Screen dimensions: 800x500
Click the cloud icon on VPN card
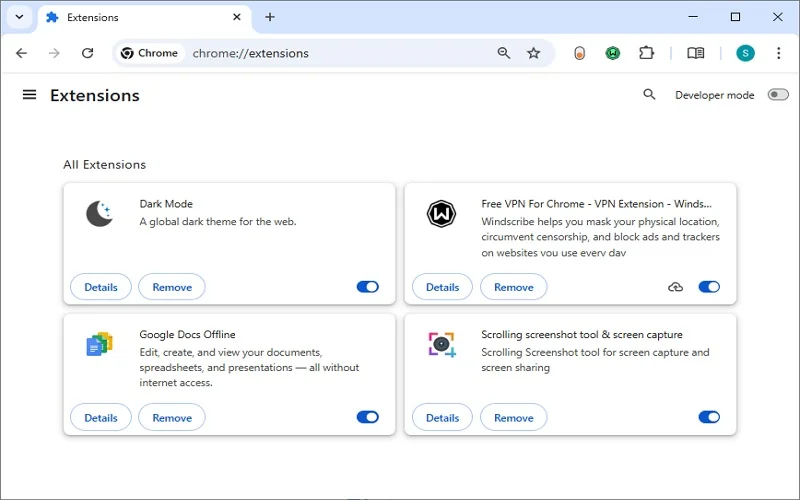(x=676, y=287)
